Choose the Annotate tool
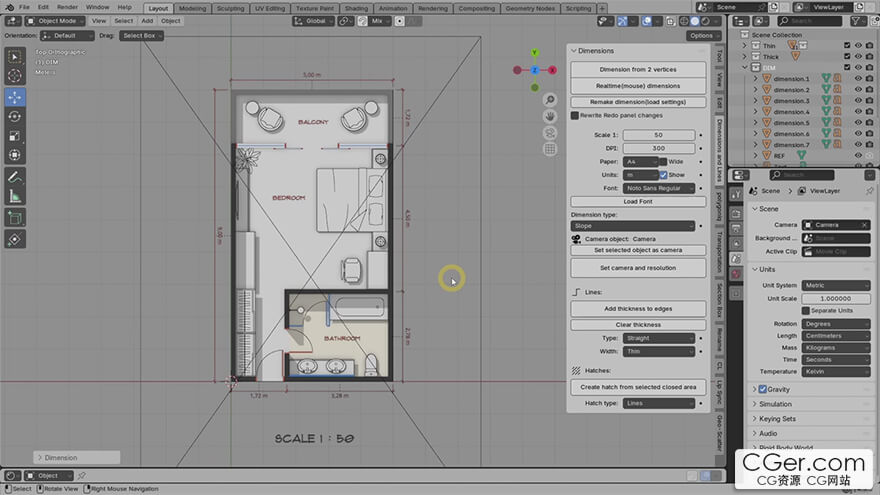 15,177
